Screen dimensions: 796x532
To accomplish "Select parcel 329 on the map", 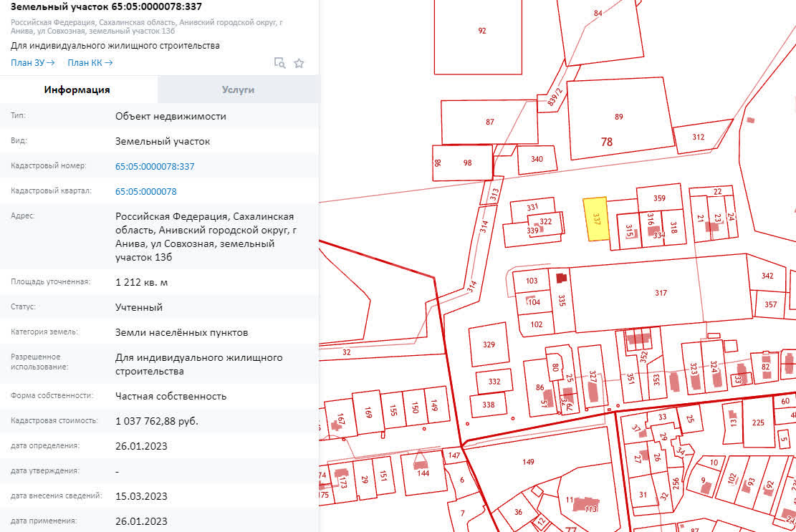I will (x=490, y=344).
